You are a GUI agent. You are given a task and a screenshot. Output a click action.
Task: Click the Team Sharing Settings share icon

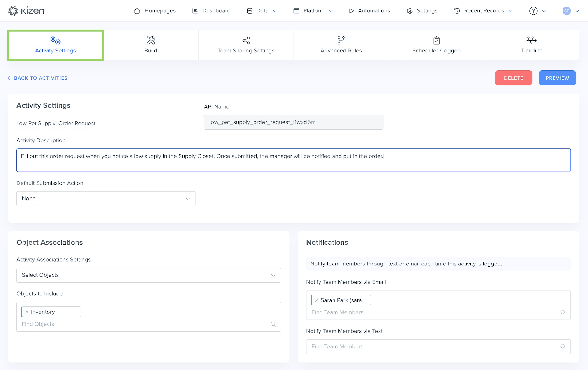[x=246, y=40]
